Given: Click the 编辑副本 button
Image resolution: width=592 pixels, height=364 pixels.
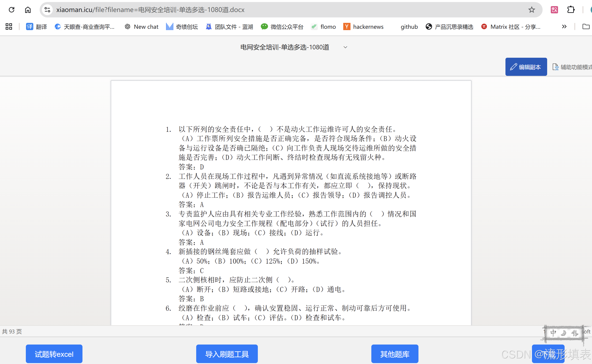Looking at the screenshot, I should [526, 67].
